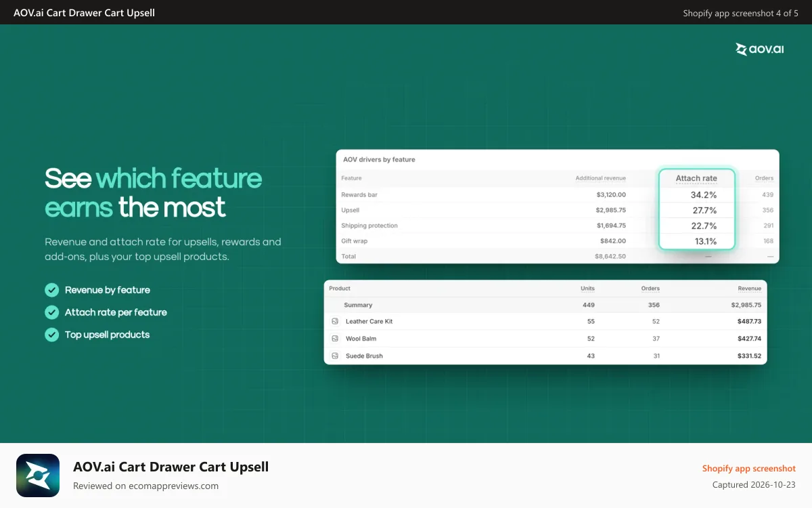812x508 pixels.
Task: Click the Suede Brush product name
Action: pyautogui.click(x=364, y=356)
